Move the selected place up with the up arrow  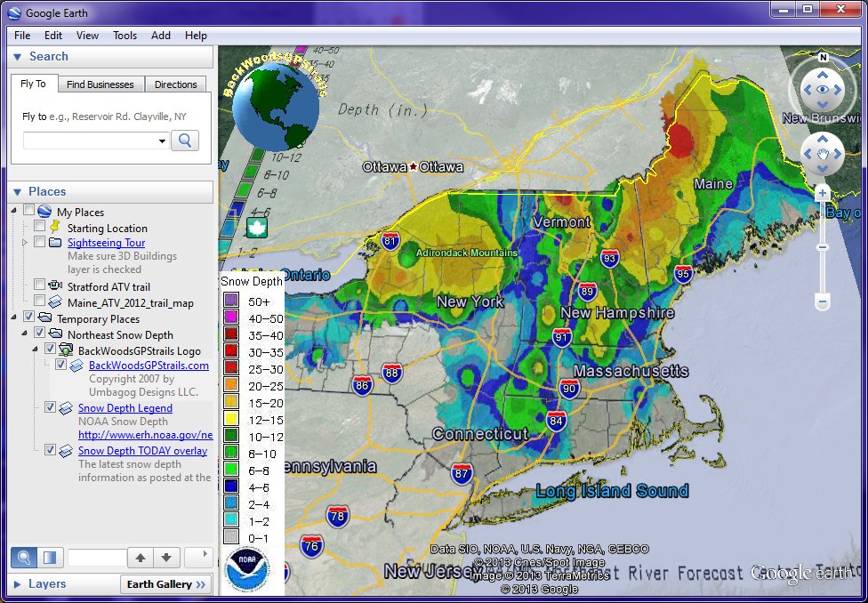coord(140,558)
